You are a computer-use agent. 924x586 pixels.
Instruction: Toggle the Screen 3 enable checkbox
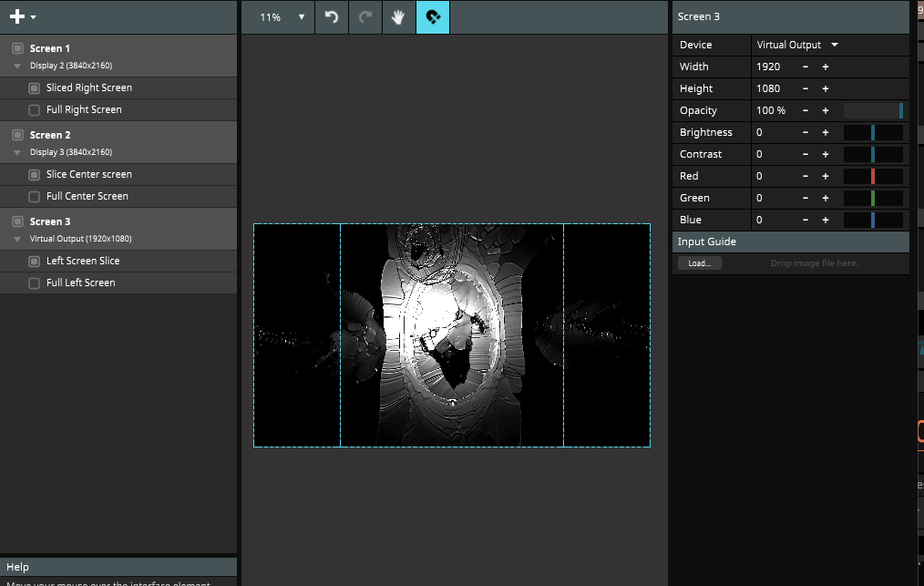click(x=17, y=221)
